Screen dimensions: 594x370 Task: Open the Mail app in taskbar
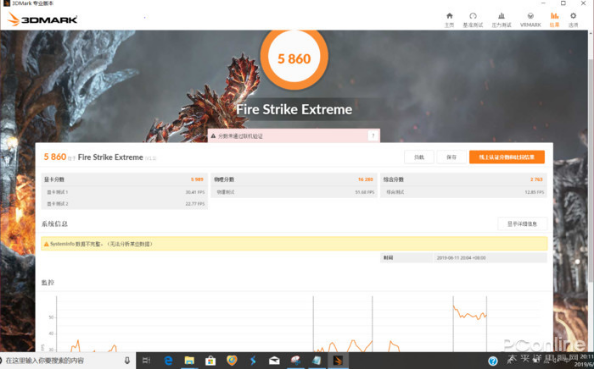274,361
